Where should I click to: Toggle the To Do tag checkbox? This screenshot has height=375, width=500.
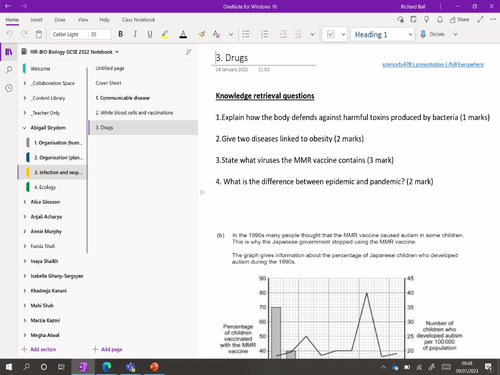point(331,34)
